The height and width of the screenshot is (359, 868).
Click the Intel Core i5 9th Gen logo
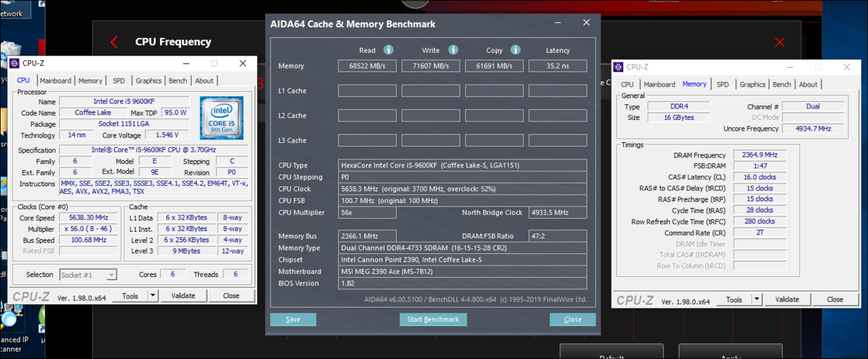coord(222,118)
